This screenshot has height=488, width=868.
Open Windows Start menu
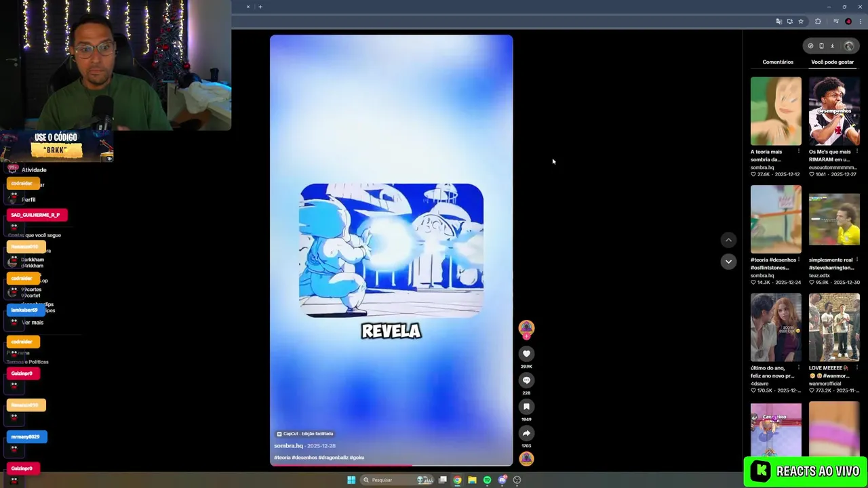(351, 480)
